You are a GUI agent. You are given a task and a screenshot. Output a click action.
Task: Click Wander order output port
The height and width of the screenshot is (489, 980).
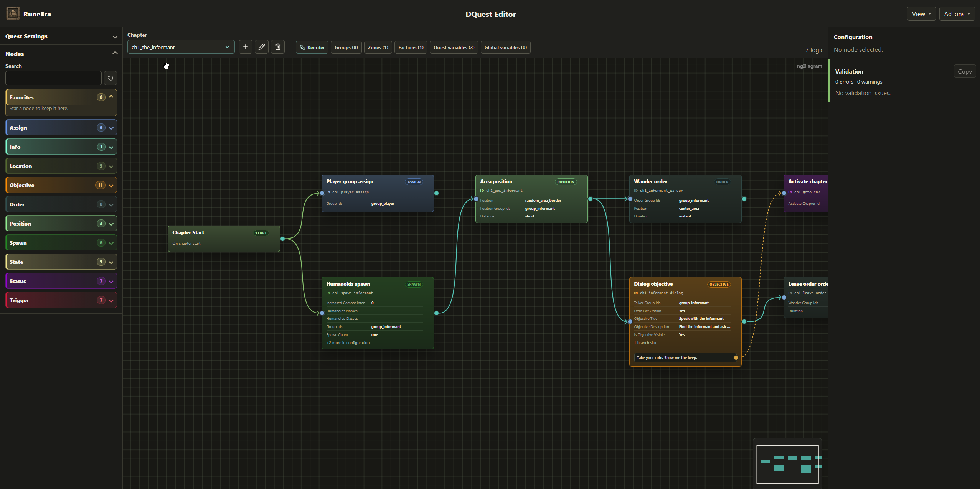pos(744,199)
